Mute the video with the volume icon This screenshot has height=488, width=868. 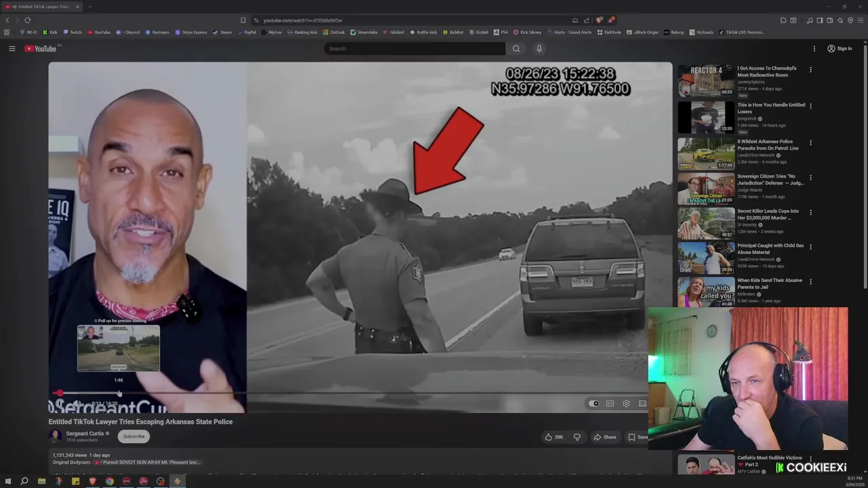[x=77, y=403]
